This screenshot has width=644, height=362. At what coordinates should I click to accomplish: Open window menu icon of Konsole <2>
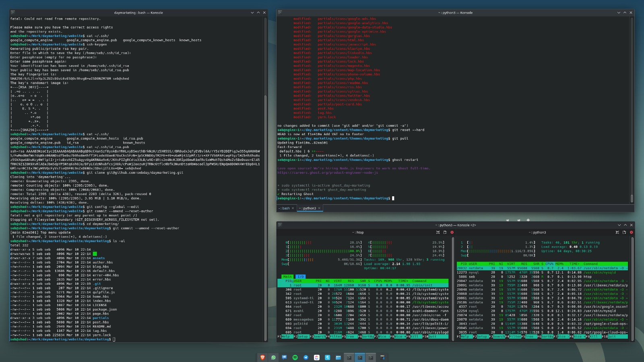[280, 225]
